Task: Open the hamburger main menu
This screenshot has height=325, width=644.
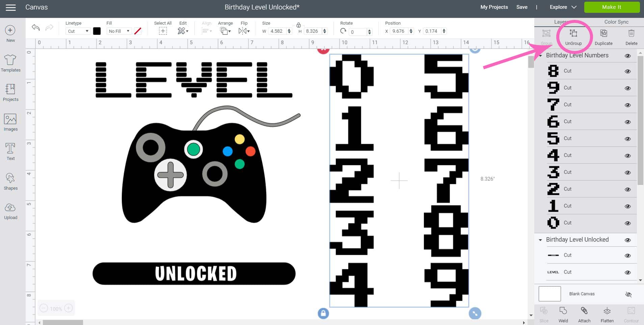Action: [11, 7]
